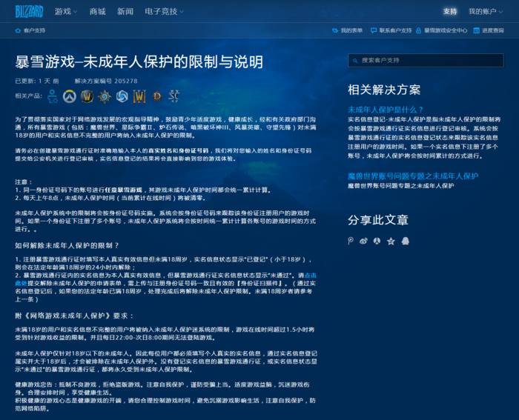Open 未成年人保护是什么？ related article

[386, 110]
